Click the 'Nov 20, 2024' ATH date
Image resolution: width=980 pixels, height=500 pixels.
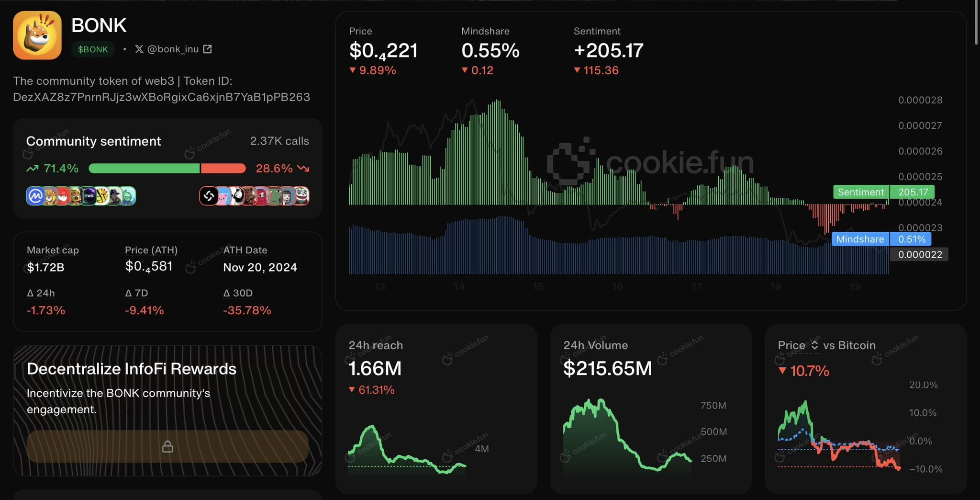coord(260,267)
